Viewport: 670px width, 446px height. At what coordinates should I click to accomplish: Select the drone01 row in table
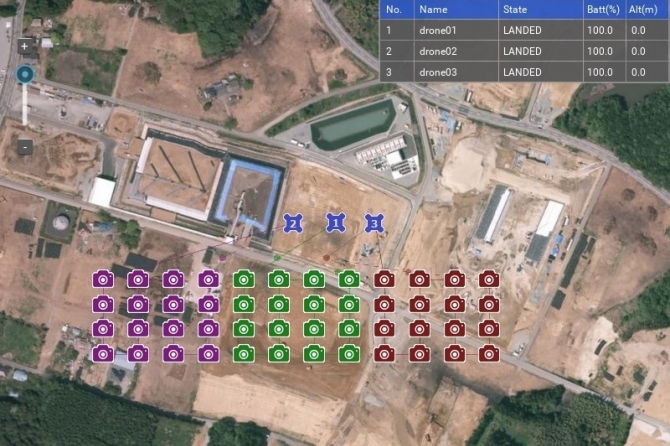click(x=525, y=30)
